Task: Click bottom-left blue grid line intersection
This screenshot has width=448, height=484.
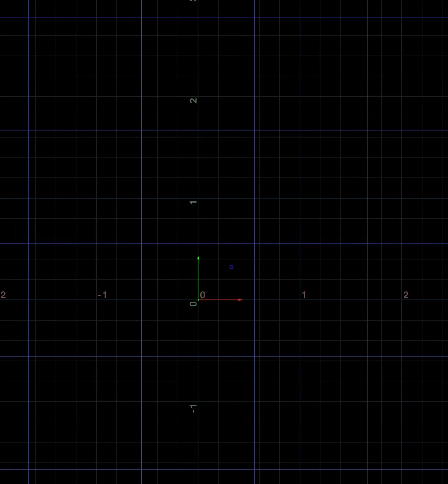Action: point(29,470)
